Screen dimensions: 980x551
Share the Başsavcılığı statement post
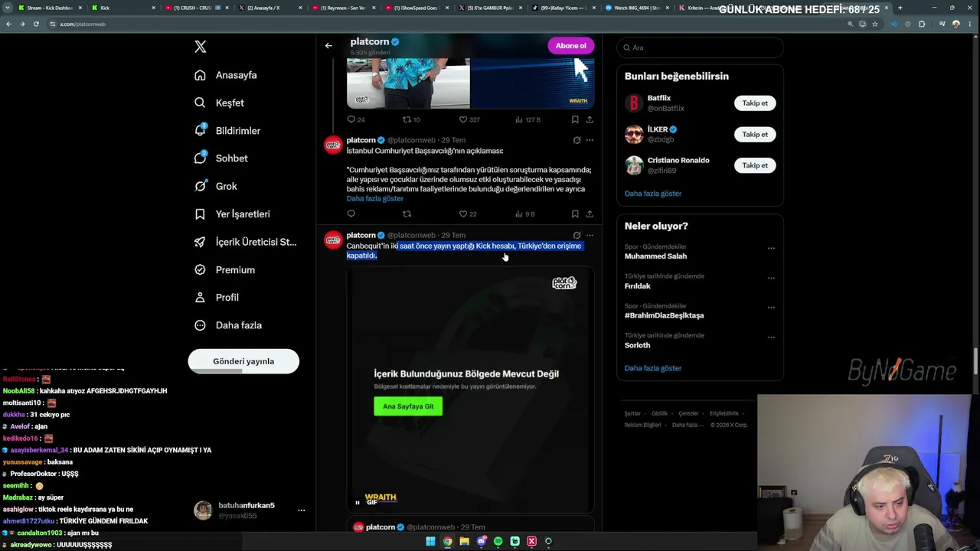590,214
